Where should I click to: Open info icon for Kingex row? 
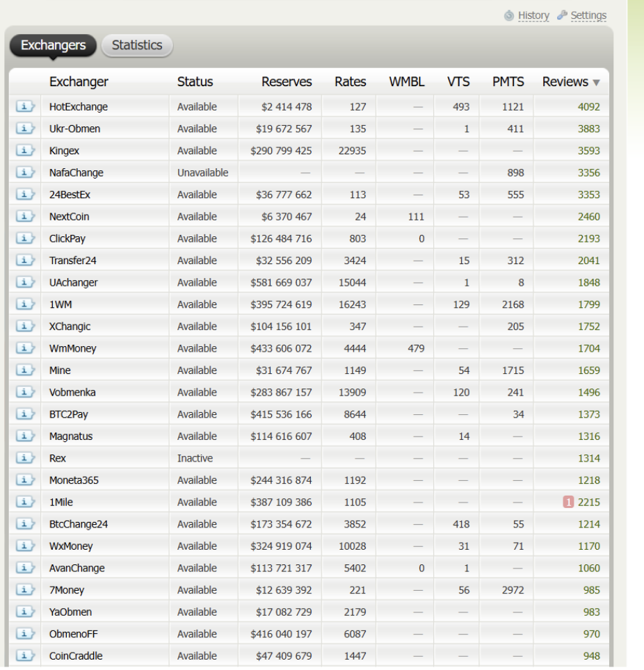pos(25,151)
